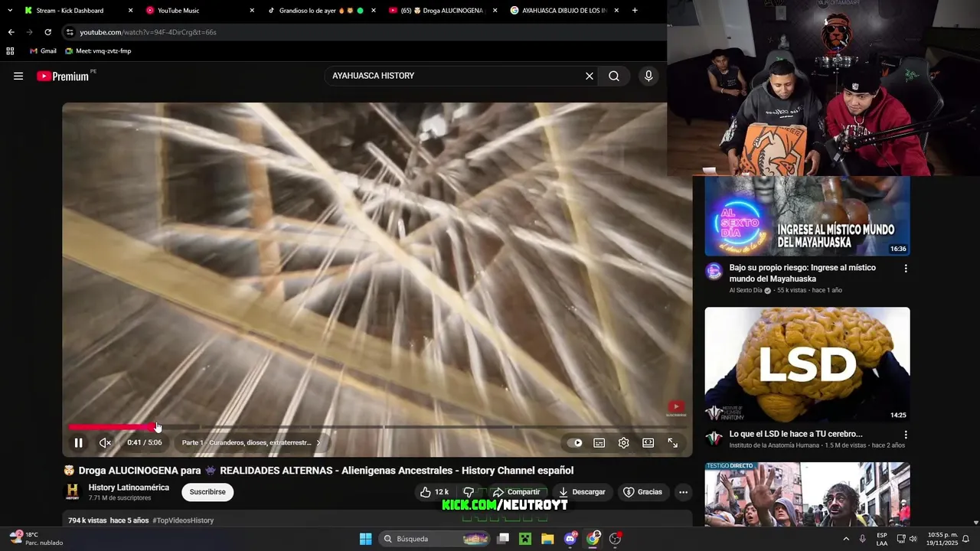
Task: Reload the current page
Action: pos(47,32)
